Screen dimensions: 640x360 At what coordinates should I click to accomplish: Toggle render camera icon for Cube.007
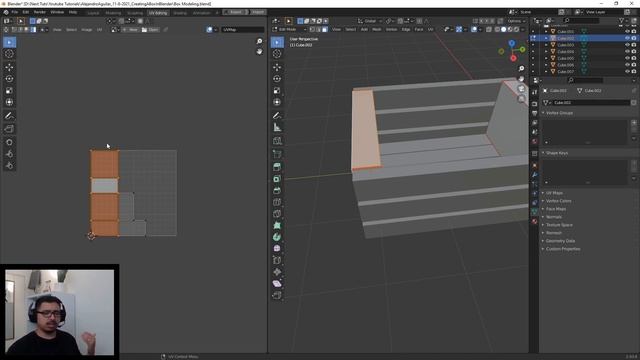point(634,71)
